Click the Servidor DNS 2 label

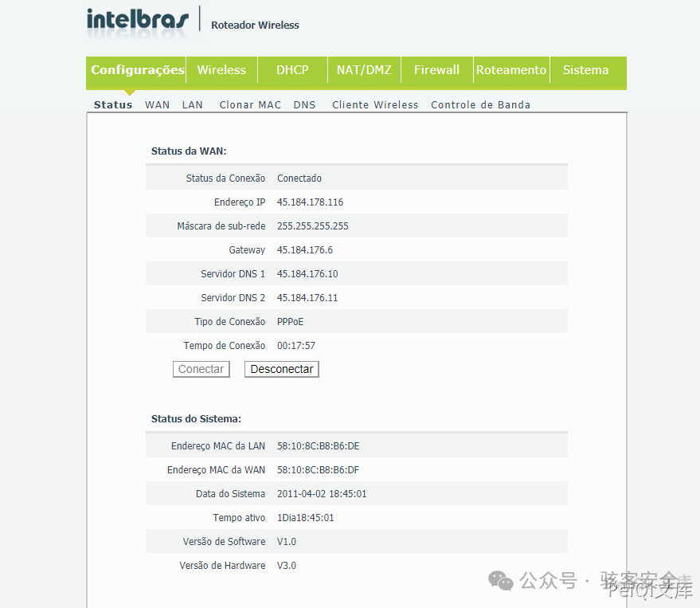coord(233,298)
